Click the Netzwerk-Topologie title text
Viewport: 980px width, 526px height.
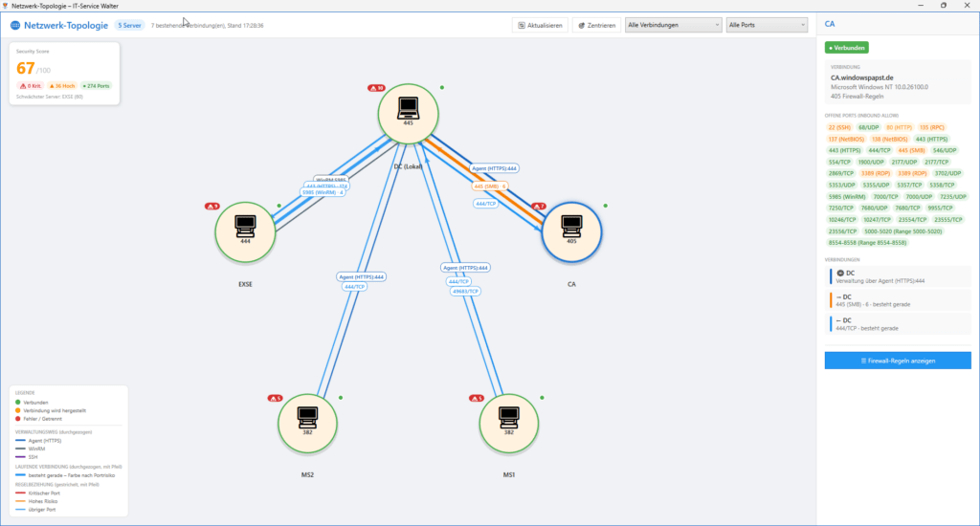pyautogui.click(x=66, y=26)
